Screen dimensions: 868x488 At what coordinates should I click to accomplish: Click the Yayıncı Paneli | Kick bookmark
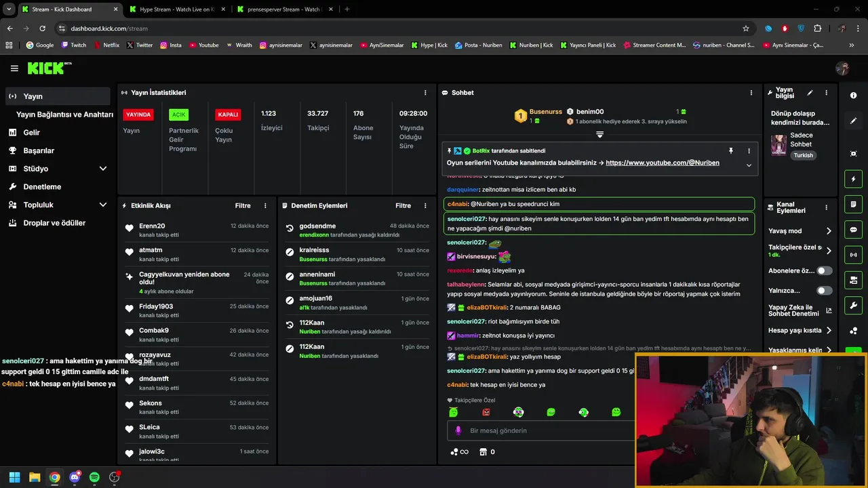pyautogui.click(x=587, y=45)
